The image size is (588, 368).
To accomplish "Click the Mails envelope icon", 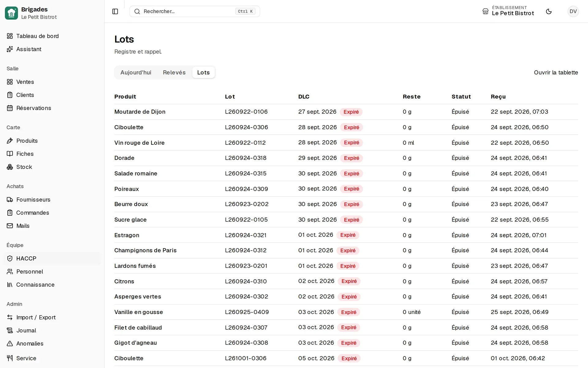I will 10,226.
